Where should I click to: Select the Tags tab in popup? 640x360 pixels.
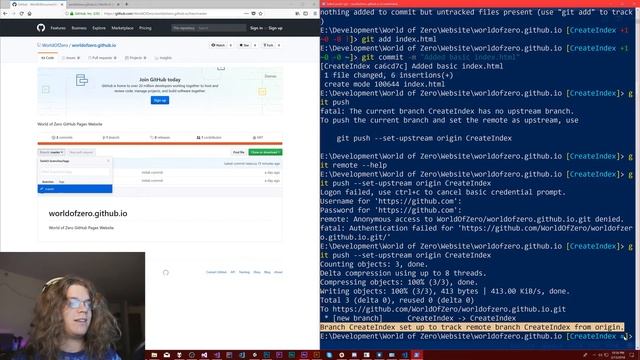(62, 182)
